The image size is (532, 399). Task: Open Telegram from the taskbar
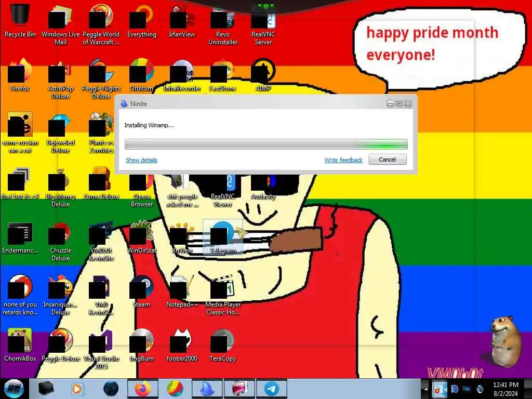271,389
